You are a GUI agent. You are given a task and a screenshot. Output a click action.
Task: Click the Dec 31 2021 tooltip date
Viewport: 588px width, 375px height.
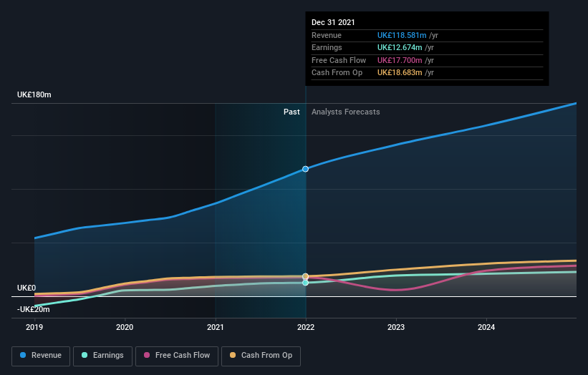333,22
